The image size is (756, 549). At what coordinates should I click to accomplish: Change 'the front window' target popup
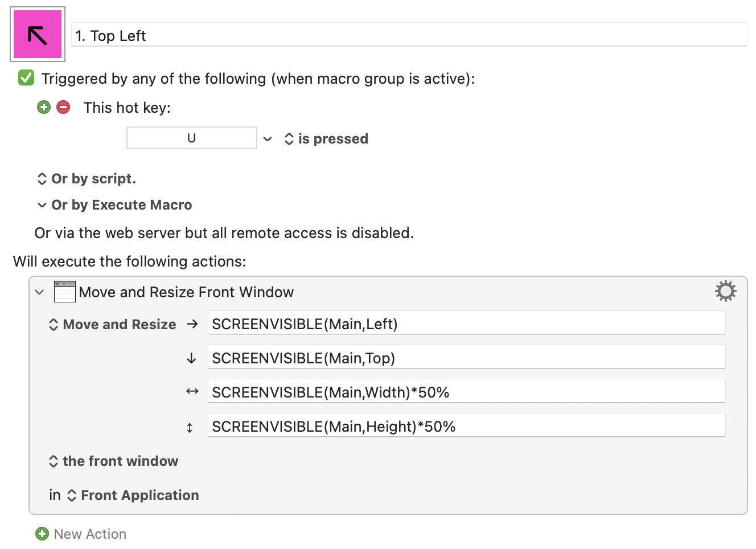pos(114,461)
